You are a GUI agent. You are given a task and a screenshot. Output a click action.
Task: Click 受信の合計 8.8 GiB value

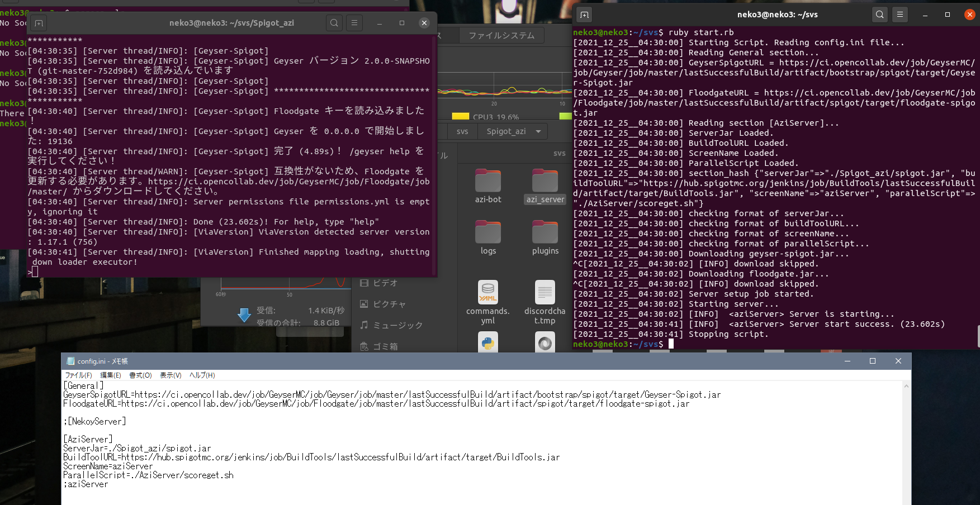coord(326,322)
